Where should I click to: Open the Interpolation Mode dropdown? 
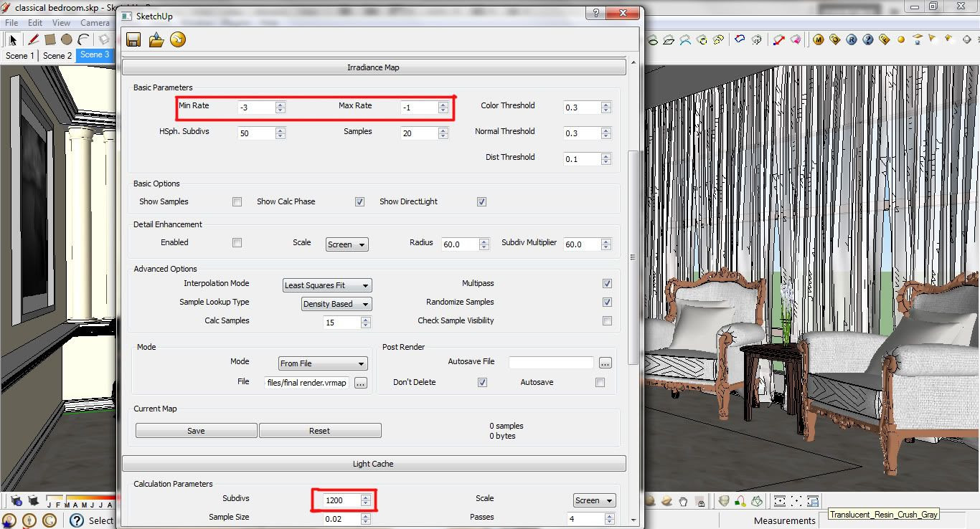point(327,285)
